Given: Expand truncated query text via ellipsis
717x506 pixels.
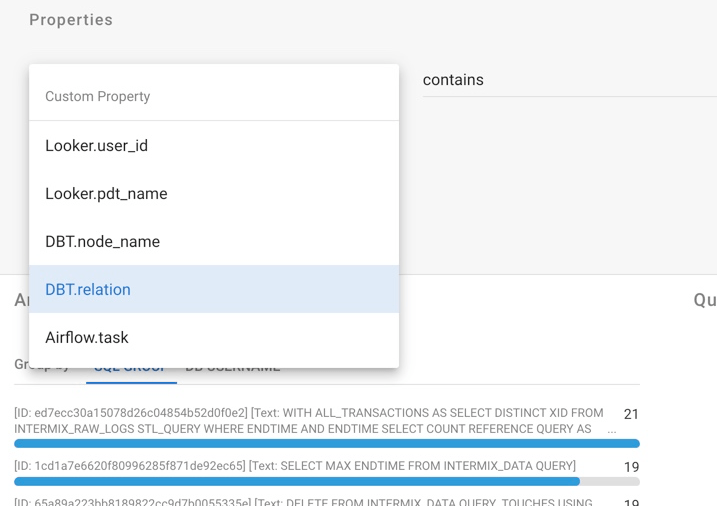Looking at the screenshot, I should (x=612, y=429).
